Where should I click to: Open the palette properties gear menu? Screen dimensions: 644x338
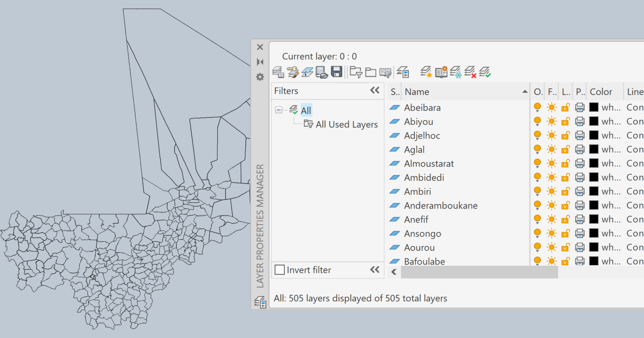tap(260, 77)
